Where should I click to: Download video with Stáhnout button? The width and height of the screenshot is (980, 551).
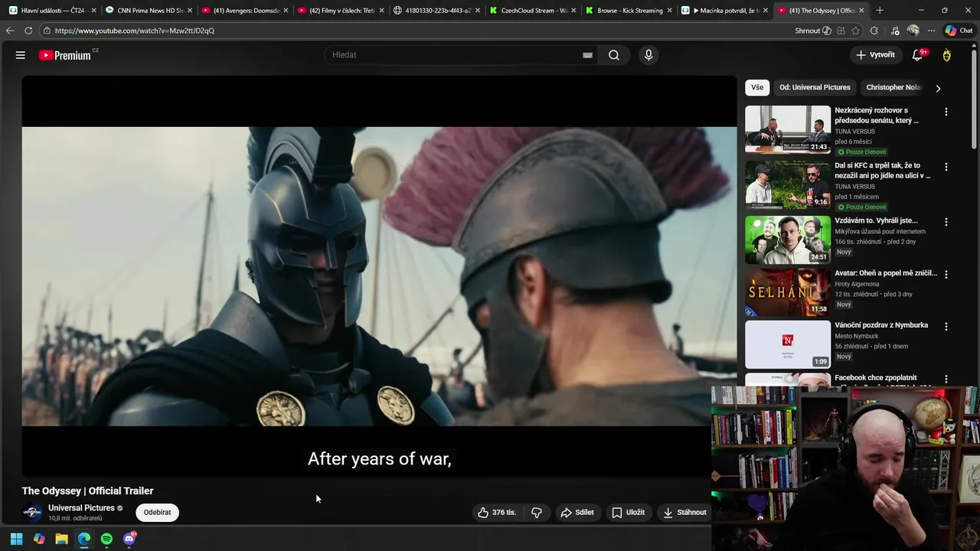[x=684, y=513]
